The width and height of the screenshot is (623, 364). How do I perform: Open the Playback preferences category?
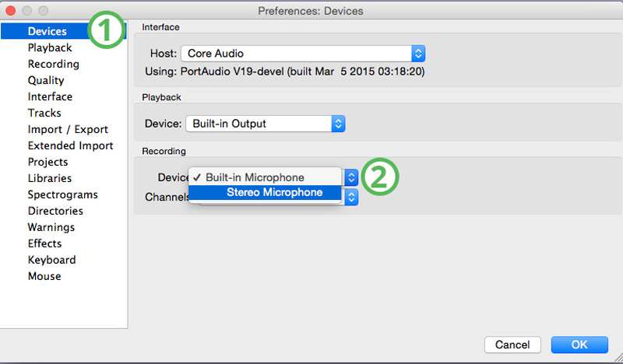tap(50, 47)
